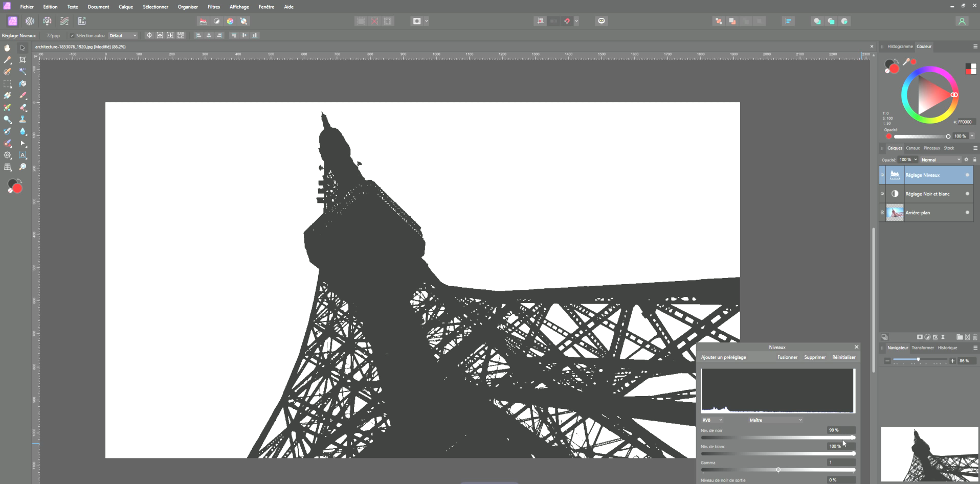Select the Clone Stamp tool
Viewport: 980px width, 484px height.
point(23,120)
